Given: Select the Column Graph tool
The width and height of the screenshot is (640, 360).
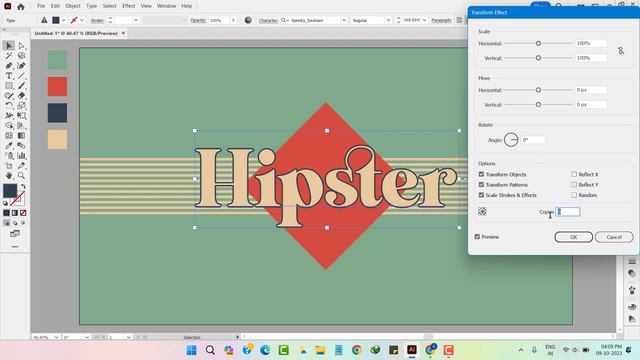Looking at the screenshot, I should [21, 156].
